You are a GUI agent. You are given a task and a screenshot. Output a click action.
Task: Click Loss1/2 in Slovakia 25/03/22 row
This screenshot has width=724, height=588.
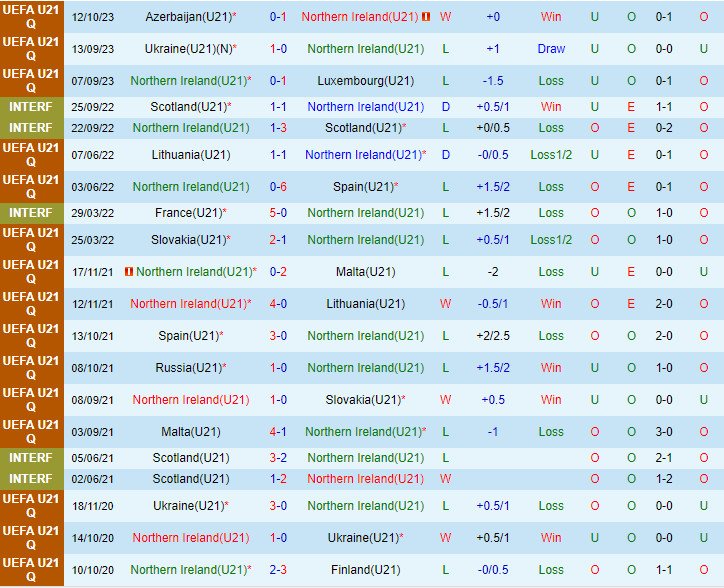point(551,240)
